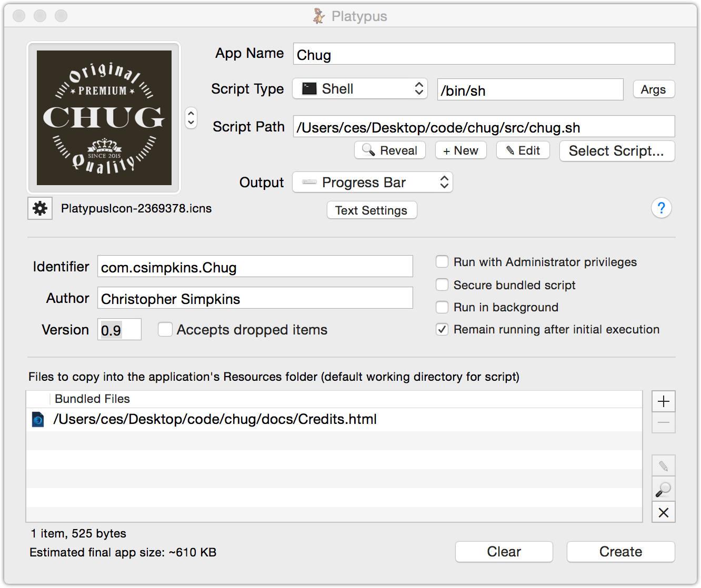The height and width of the screenshot is (588, 701).
Task: Cycle icon with the stepper arrows beside image
Action: pos(191,118)
